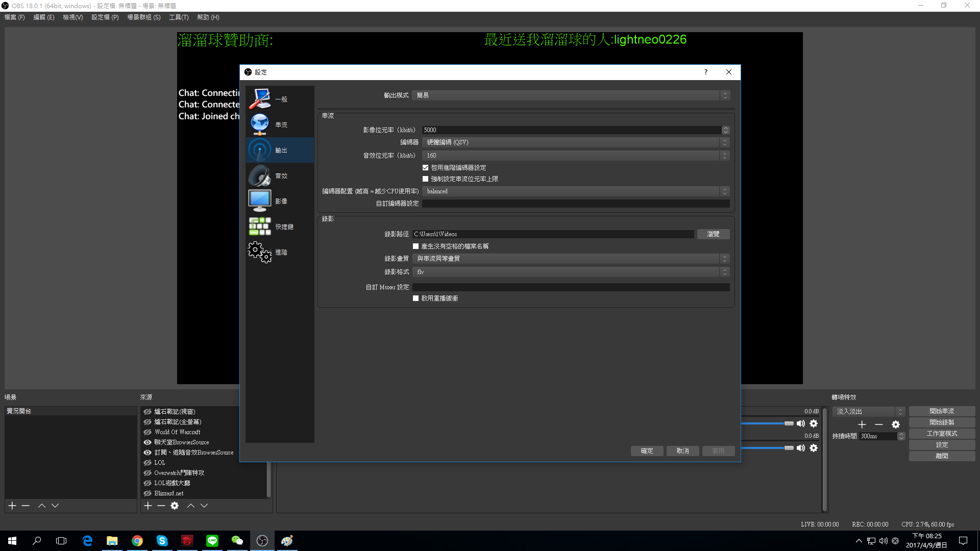Open the 設定 menu in the menu bar
The width and height of the screenshot is (980, 551).
click(104, 17)
